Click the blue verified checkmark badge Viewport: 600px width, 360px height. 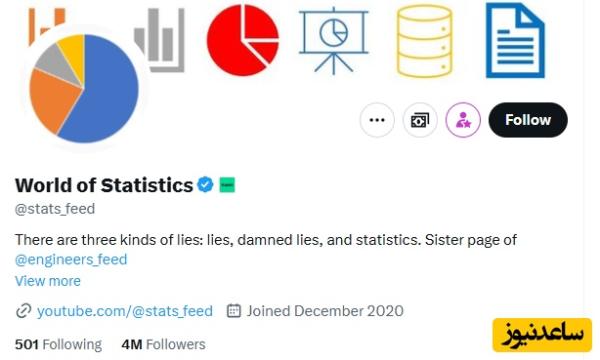pyautogui.click(x=205, y=185)
